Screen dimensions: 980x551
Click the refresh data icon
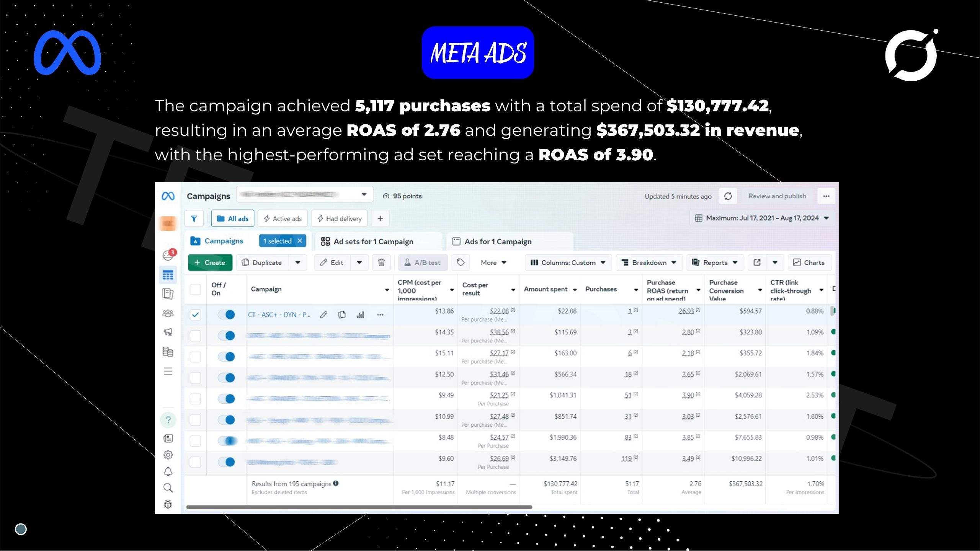click(728, 196)
